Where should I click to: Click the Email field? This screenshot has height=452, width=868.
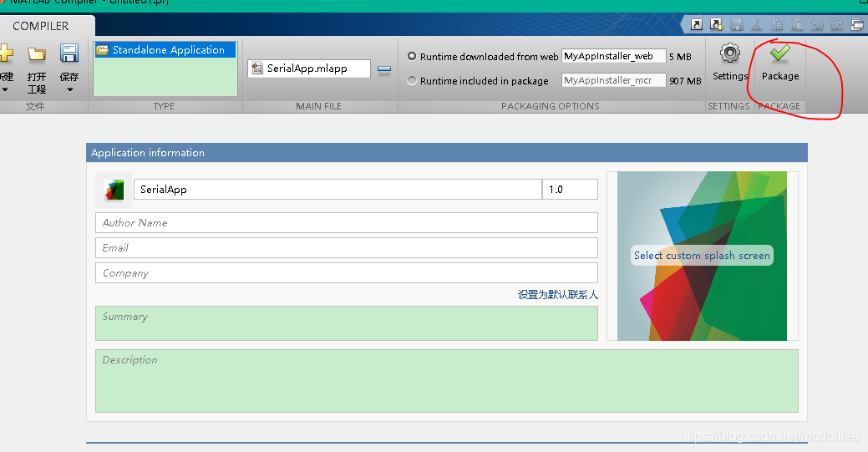coord(347,247)
